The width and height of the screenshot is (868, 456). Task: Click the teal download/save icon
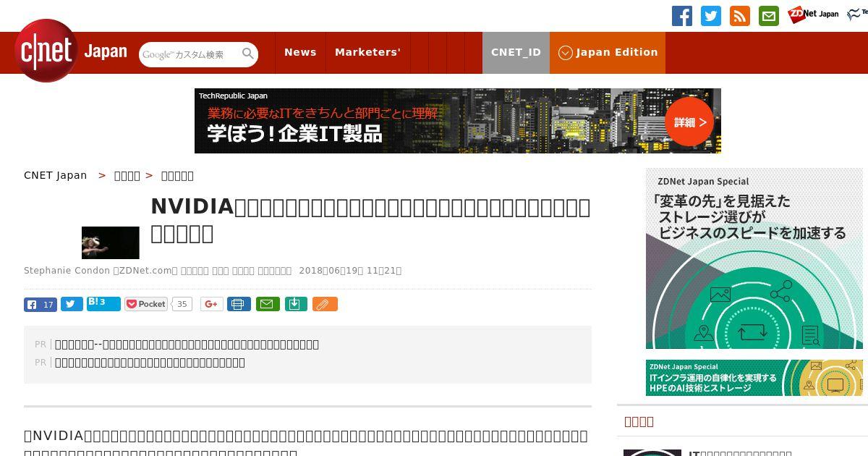(295, 304)
